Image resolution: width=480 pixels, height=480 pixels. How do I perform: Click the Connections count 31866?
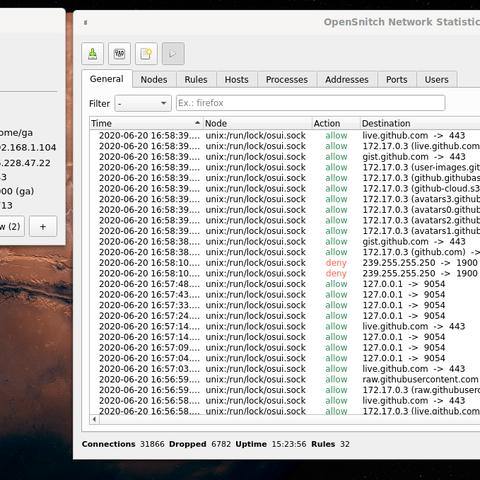[152, 444]
